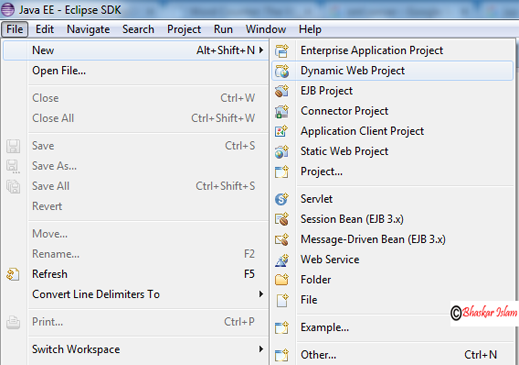Choose Convert Line Delimiters To

[136, 294]
